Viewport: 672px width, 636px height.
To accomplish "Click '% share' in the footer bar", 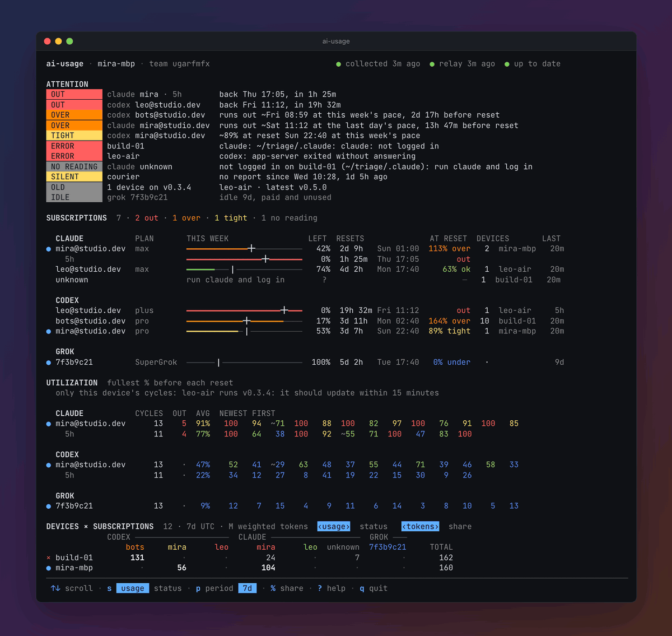I will point(287,588).
